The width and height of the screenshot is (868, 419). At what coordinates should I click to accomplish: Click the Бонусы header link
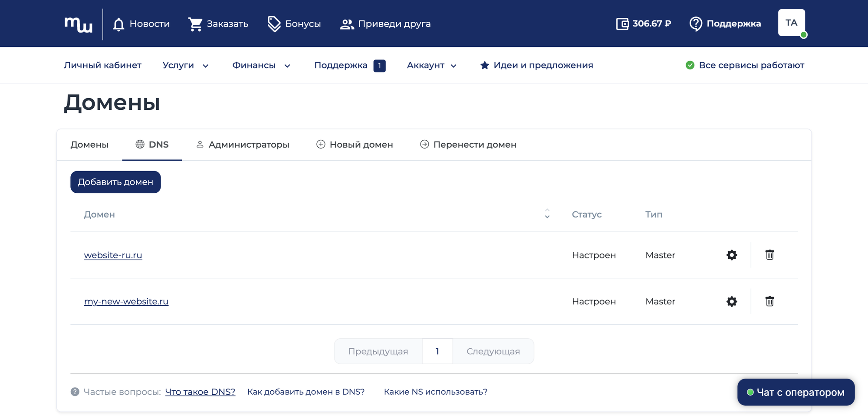(x=303, y=24)
